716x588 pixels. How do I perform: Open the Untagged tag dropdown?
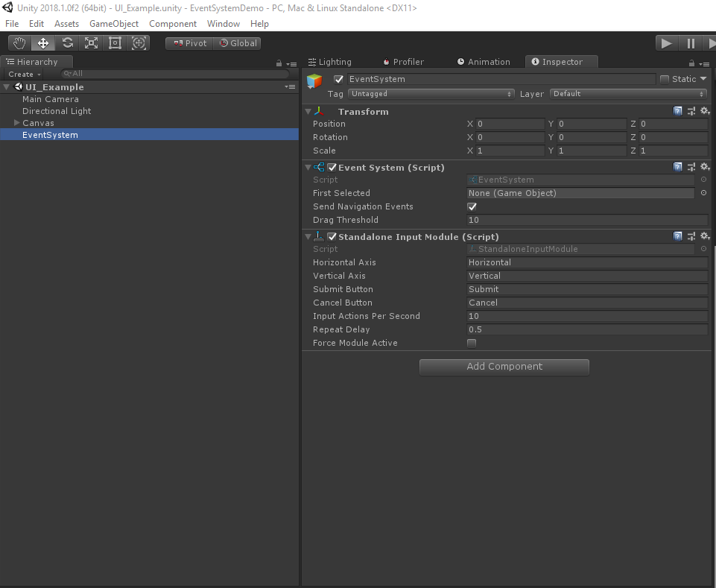coord(431,93)
